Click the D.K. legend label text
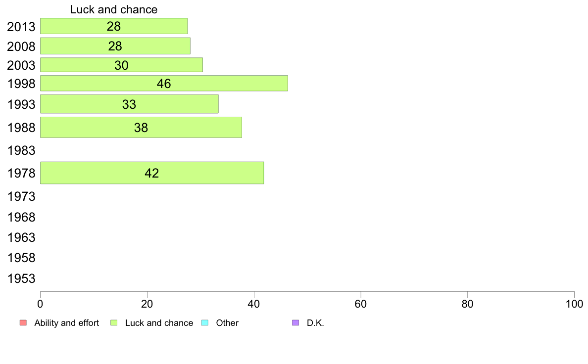 click(315, 323)
